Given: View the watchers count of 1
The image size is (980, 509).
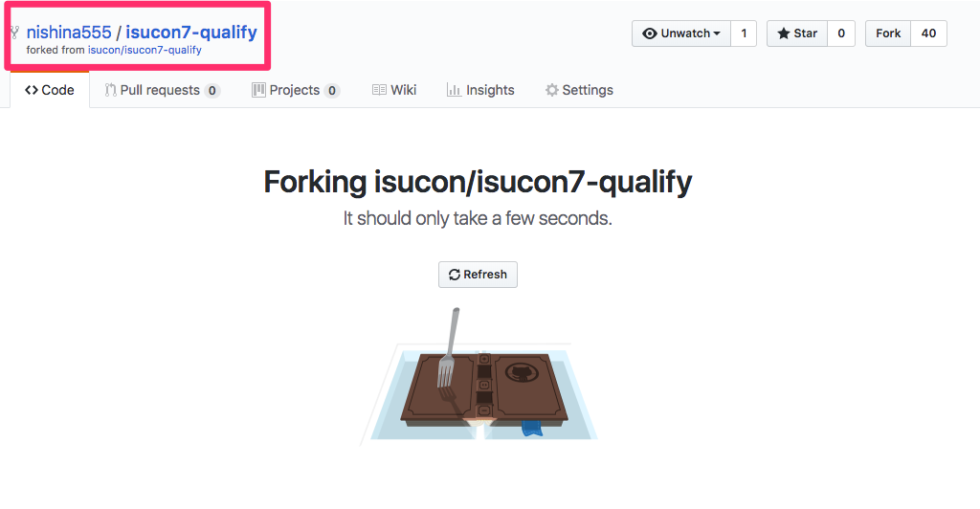Looking at the screenshot, I should click(744, 33).
